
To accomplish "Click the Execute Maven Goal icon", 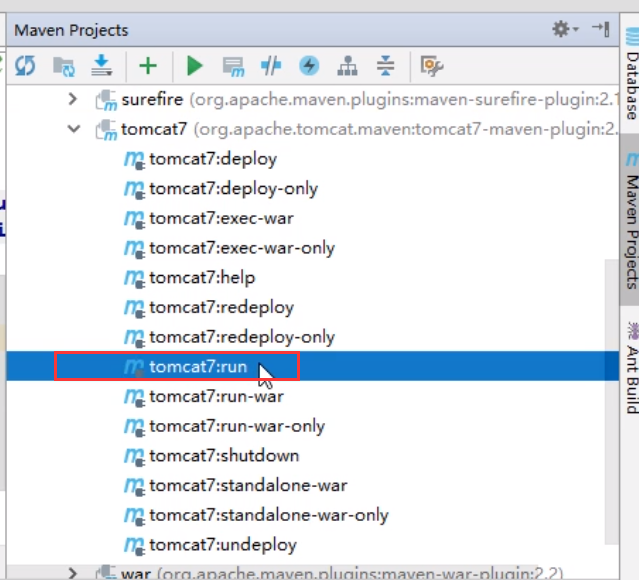I will coord(234,66).
